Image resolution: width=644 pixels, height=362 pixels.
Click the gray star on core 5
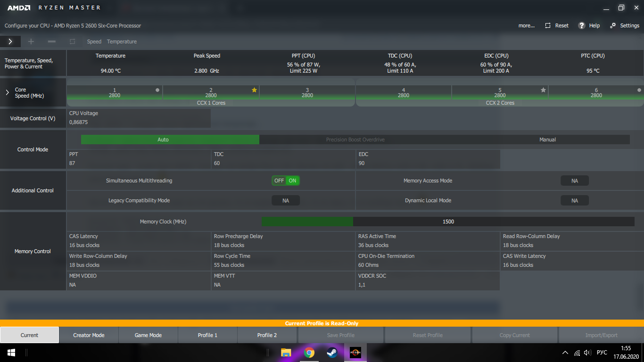tap(543, 90)
